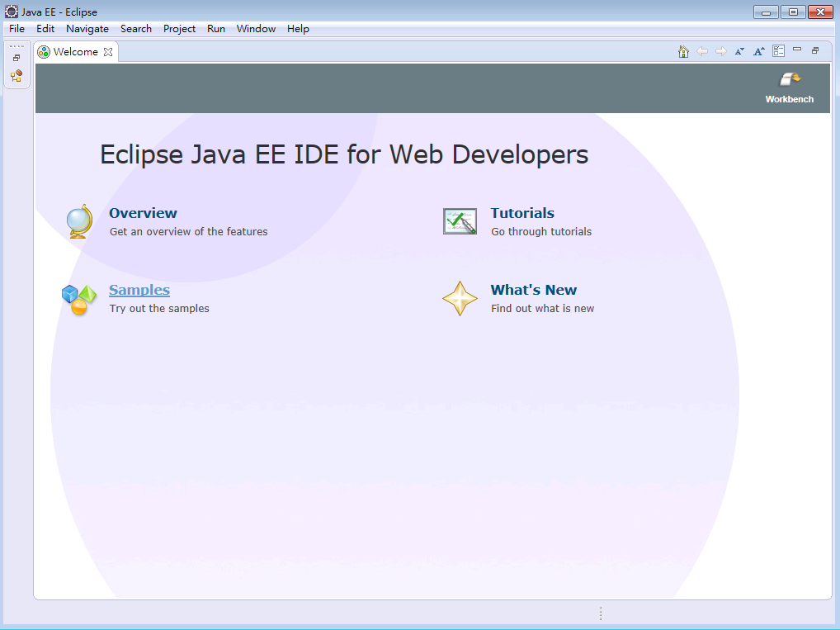Click 'Go through tutorials' text
The width and height of the screenshot is (840, 630).
coord(541,232)
